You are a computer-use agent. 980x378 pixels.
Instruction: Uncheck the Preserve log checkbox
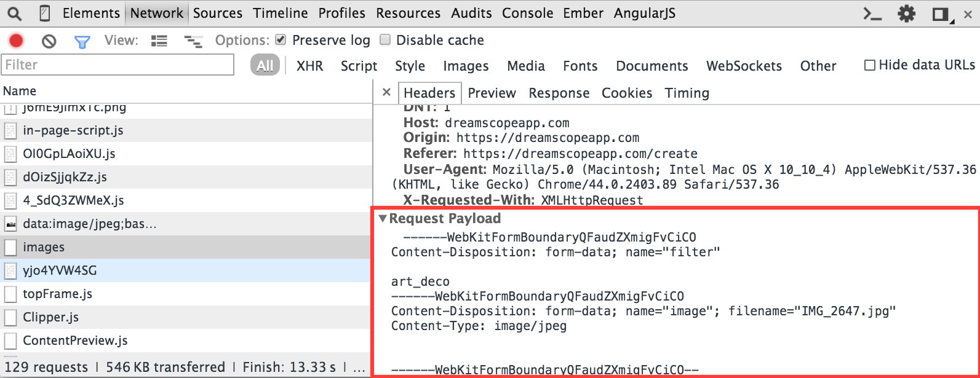tap(281, 40)
